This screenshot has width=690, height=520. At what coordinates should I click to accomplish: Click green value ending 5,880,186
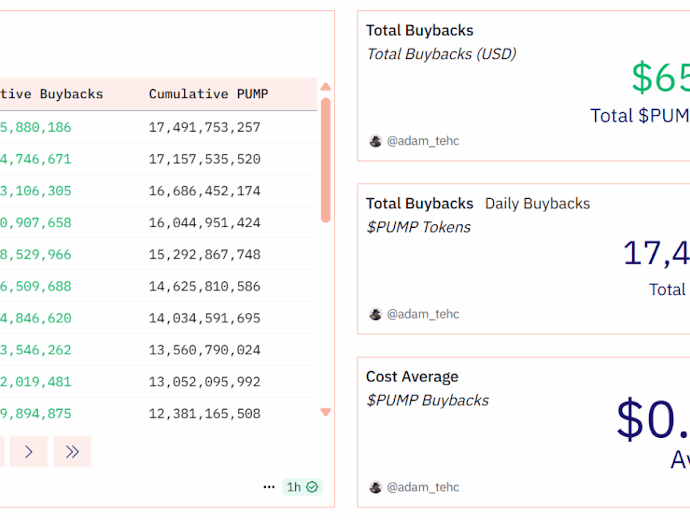pyautogui.click(x=36, y=127)
